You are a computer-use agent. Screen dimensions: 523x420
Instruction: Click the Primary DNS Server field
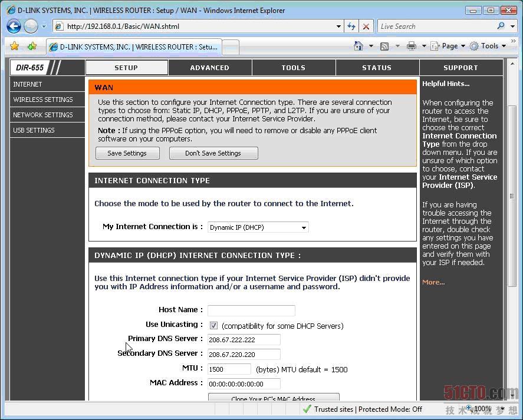click(x=244, y=340)
